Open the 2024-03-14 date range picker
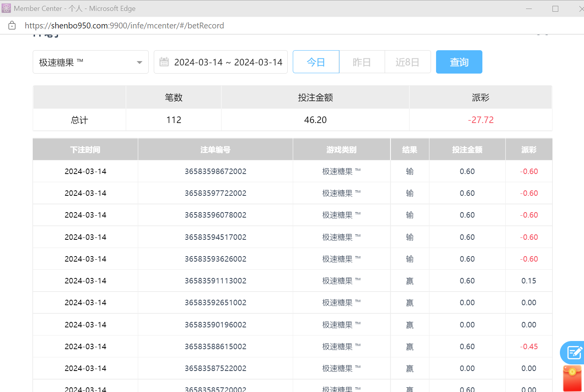The width and height of the screenshot is (584, 392). click(x=228, y=62)
